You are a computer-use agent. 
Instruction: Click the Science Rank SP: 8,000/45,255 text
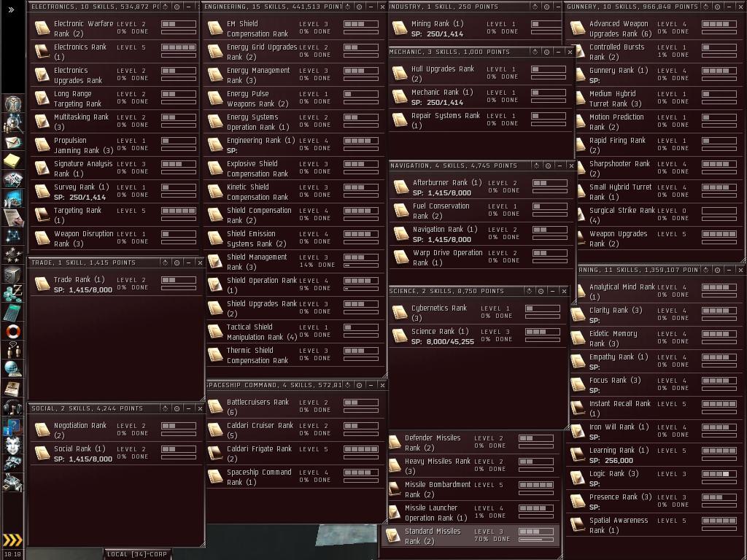coord(443,341)
